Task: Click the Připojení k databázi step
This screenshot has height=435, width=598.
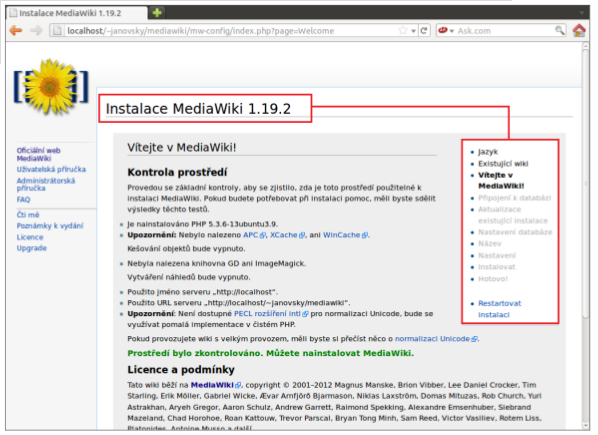Action: coord(514,198)
